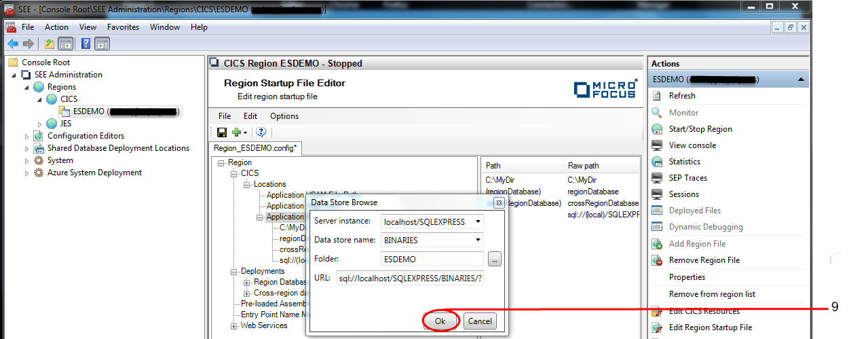868x339 pixels.
Task: Select the Azure System Deployment gear icon
Action: point(39,173)
